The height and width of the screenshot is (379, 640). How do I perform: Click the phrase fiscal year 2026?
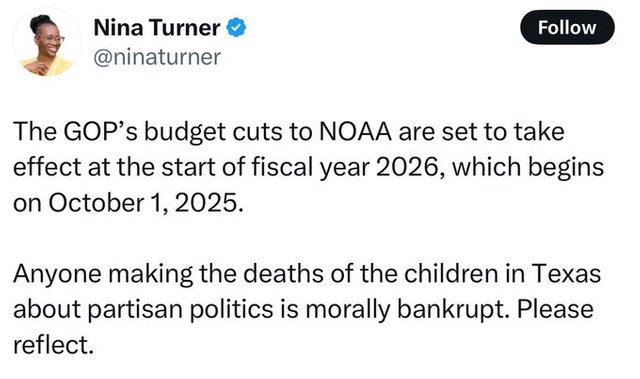pos(345,167)
